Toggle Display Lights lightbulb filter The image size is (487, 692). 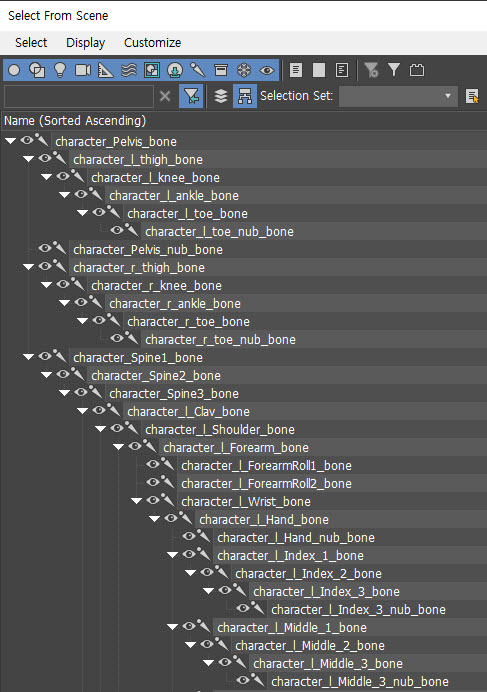[60, 70]
